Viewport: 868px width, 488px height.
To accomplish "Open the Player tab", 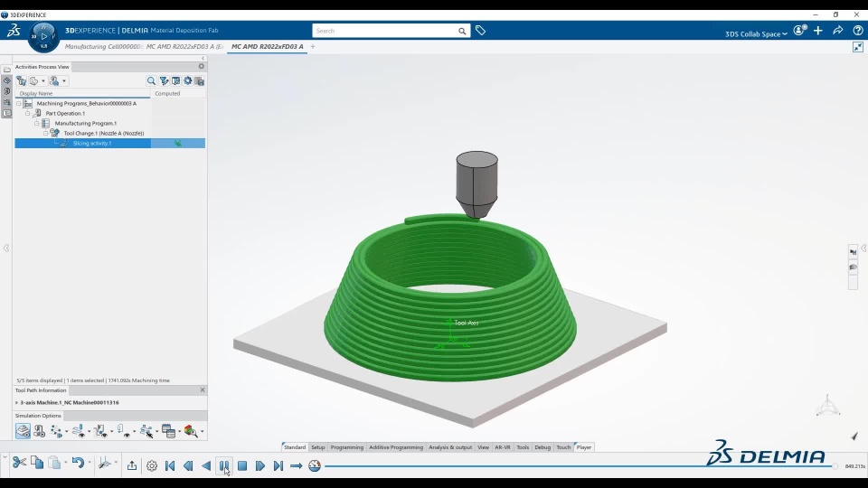I will [x=584, y=447].
